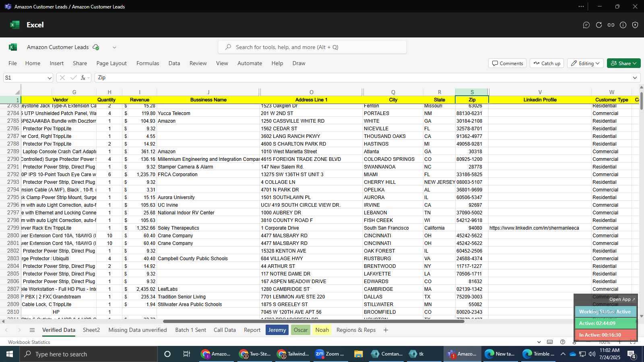
Task: Expand the status bar chevron near keyboard icon
Action: (539, 342)
